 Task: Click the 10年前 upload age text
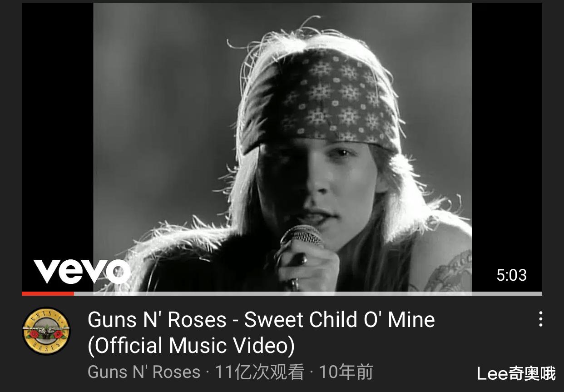(346, 372)
